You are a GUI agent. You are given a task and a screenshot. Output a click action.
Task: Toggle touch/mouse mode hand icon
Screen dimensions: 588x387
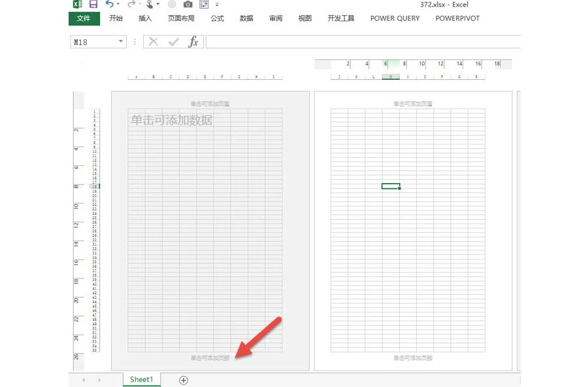coord(150,4)
